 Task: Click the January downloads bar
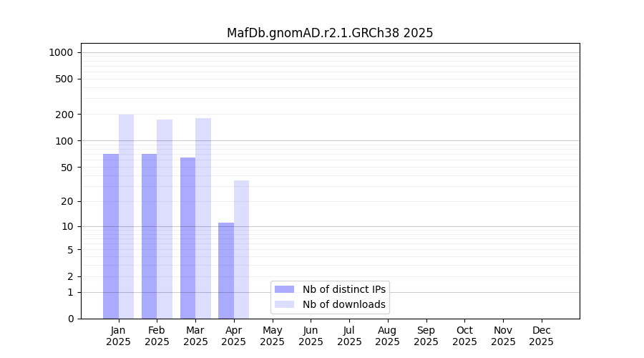(x=126, y=216)
